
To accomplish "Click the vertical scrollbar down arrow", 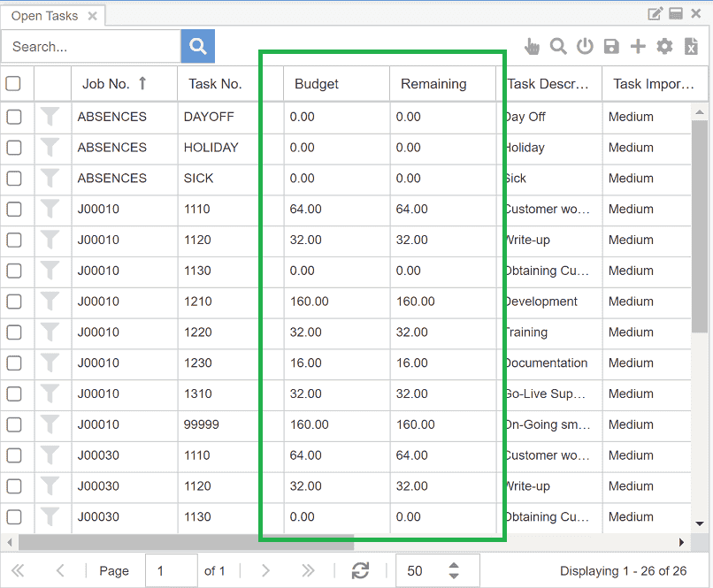I will tap(700, 524).
